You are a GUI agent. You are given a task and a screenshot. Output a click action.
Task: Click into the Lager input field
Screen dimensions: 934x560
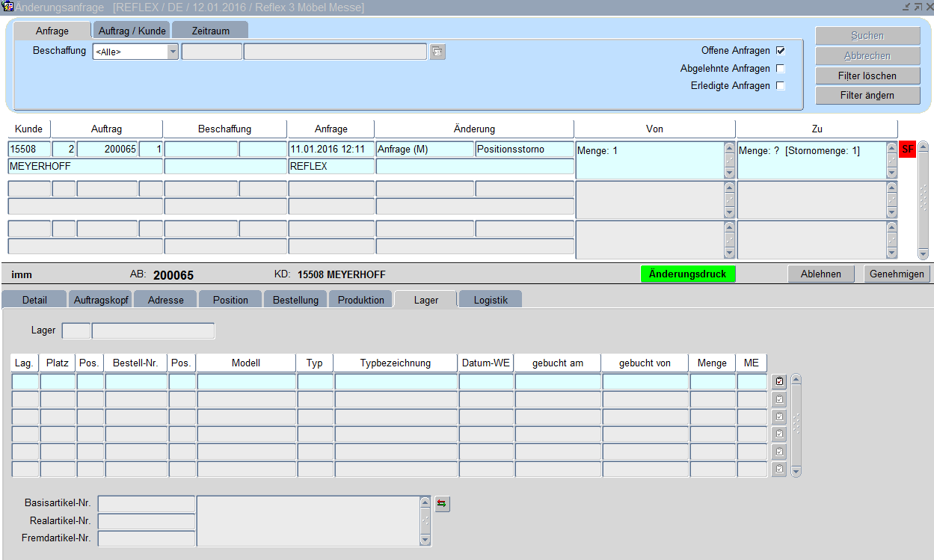pyautogui.click(x=76, y=330)
